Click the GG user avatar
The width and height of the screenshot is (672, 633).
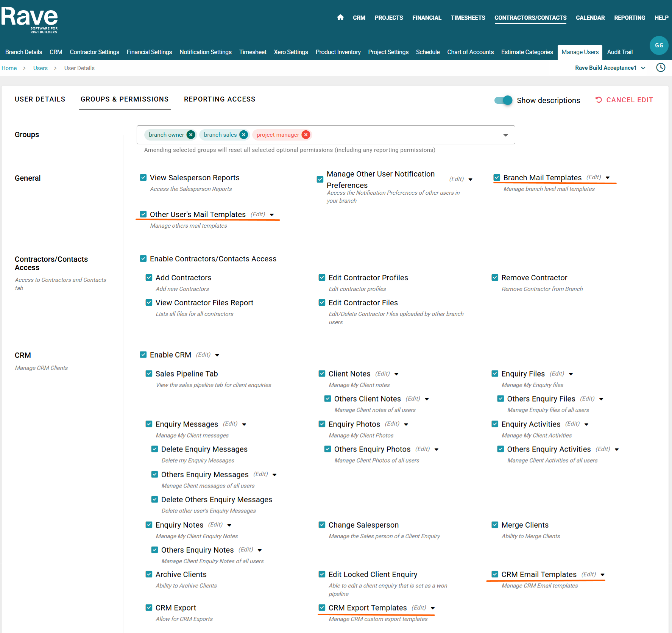click(659, 45)
